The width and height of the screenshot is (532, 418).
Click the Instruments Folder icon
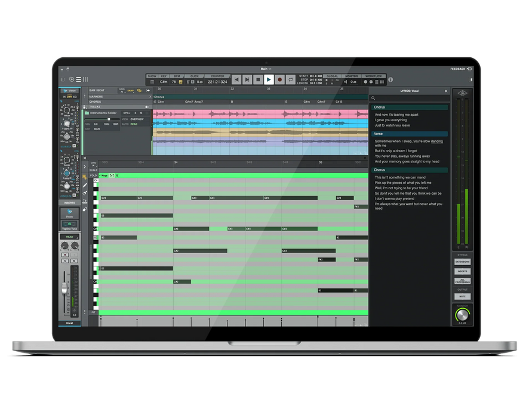click(x=87, y=113)
